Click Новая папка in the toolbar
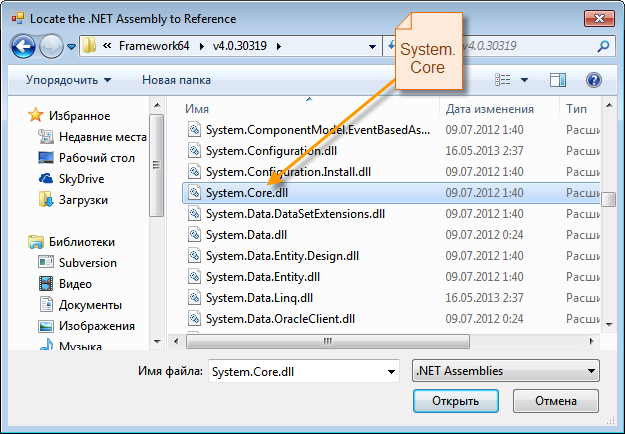The width and height of the screenshot is (625, 434). 176,80
